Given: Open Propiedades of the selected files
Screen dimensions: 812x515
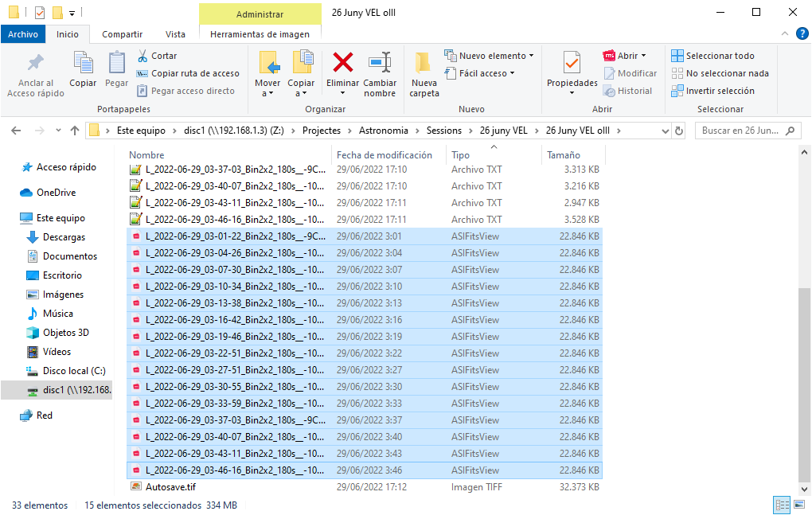Looking at the screenshot, I should tap(572, 70).
